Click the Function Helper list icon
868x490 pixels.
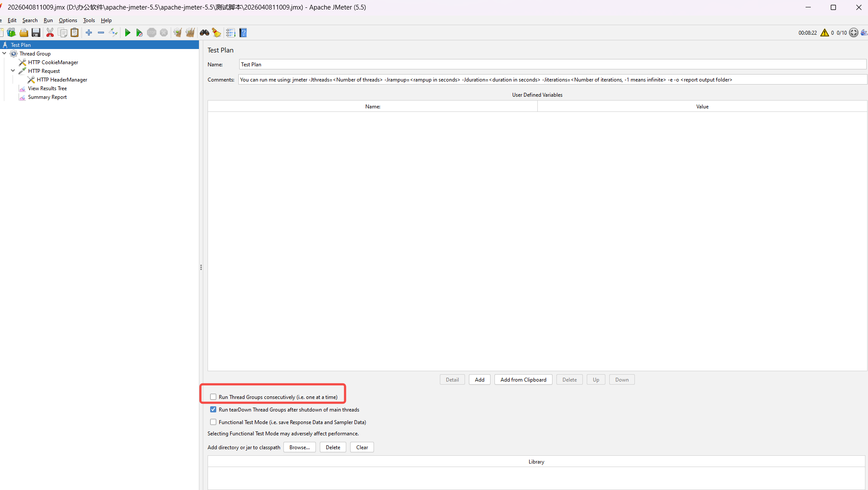[231, 33]
